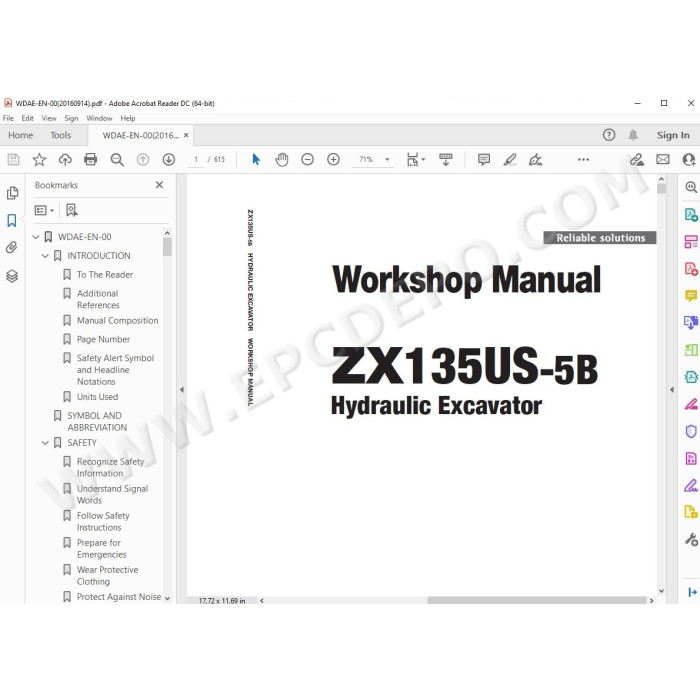This screenshot has width=700, height=700.
Task: Open the Help menu
Action: click(128, 118)
